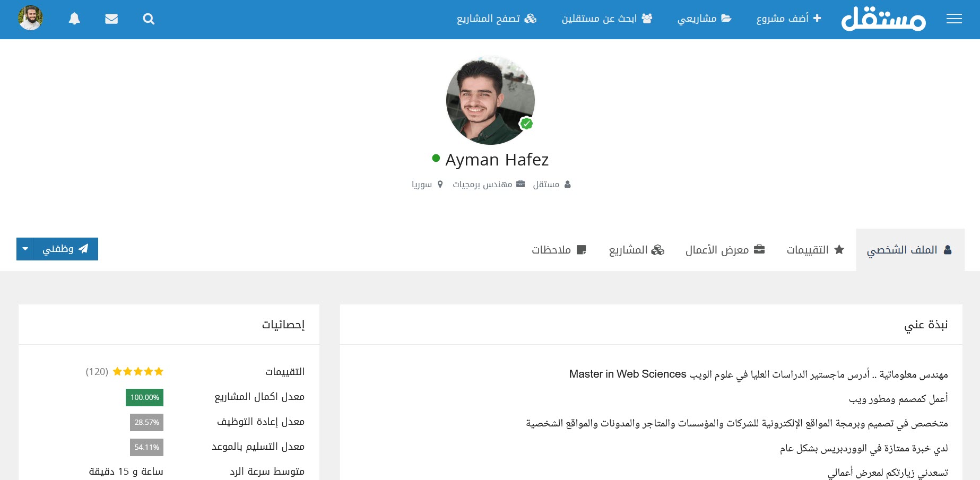The image size is (980, 480).
Task: Click the معدل إعادة التوظيف label
Action: point(261,422)
